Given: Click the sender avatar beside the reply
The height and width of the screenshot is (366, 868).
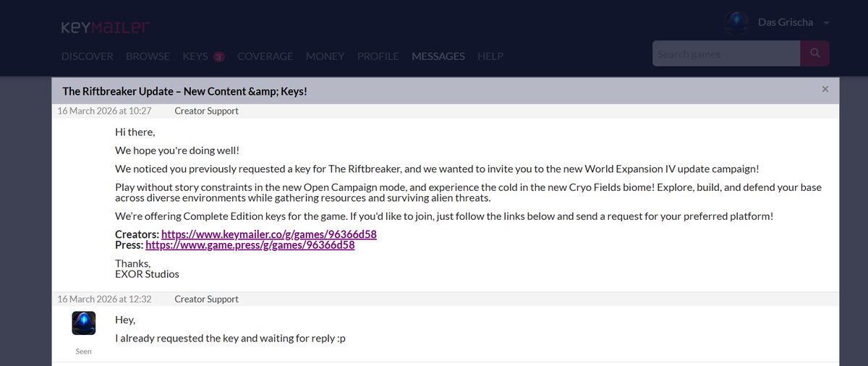Looking at the screenshot, I should click(x=84, y=323).
